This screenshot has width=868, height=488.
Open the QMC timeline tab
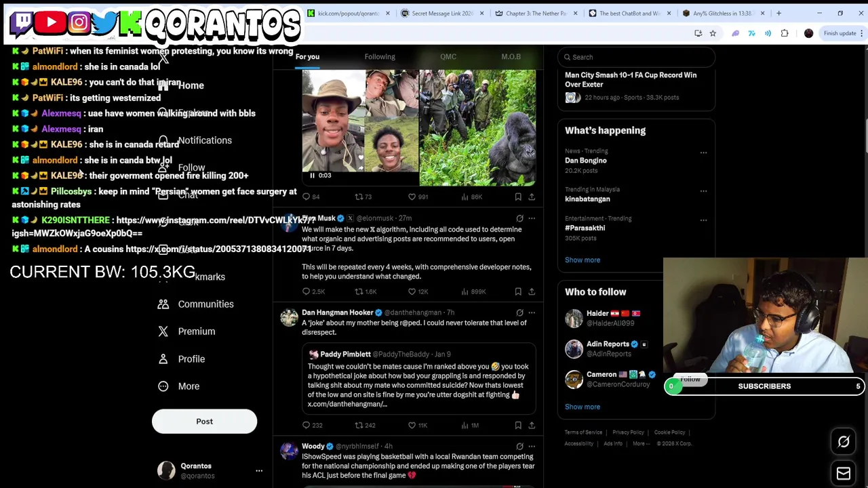pyautogui.click(x=448, y=57)
